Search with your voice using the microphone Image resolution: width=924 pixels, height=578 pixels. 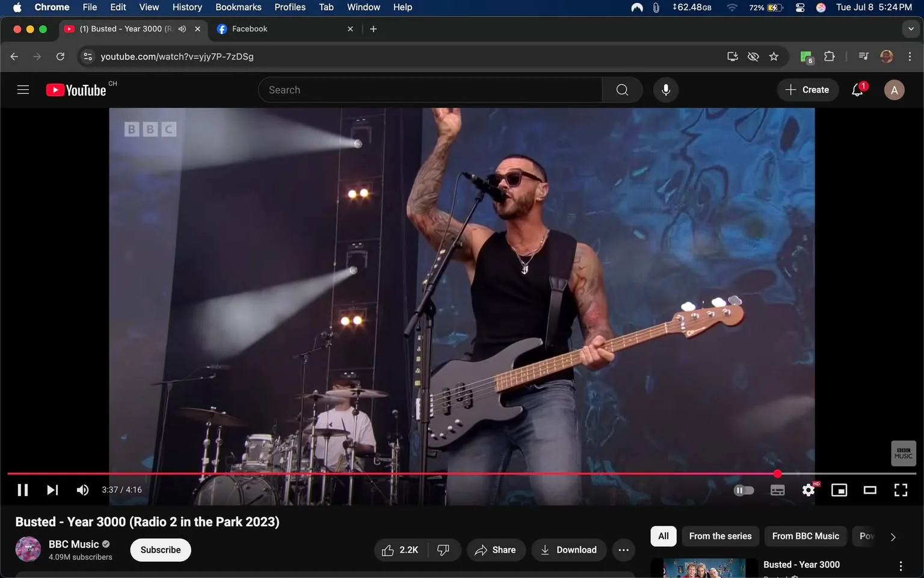point(665,89)
